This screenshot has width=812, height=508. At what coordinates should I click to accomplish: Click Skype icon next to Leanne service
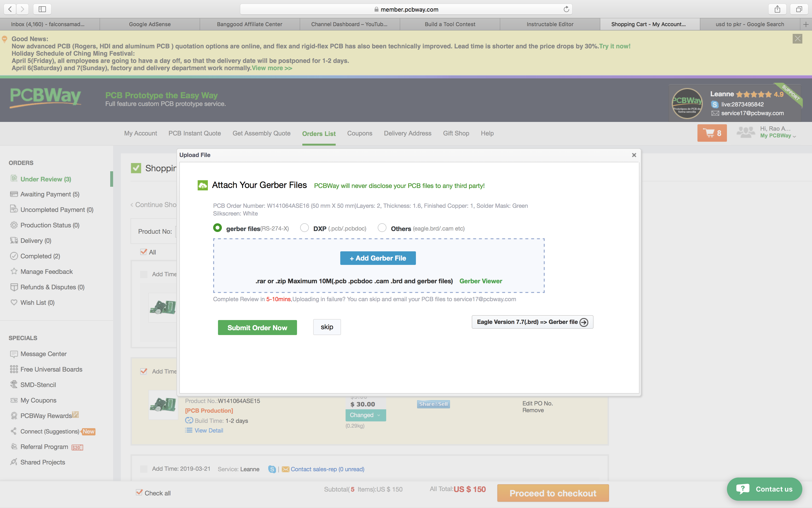point(272,469)
